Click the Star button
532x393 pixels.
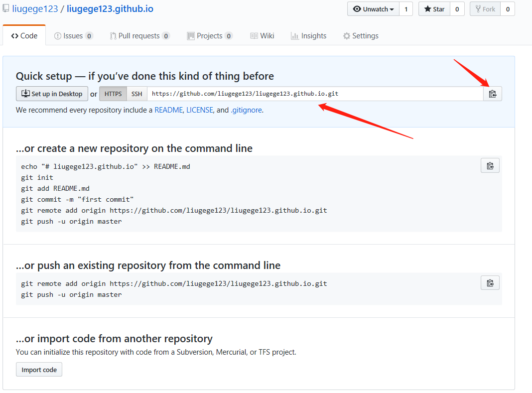coord(434,9)
